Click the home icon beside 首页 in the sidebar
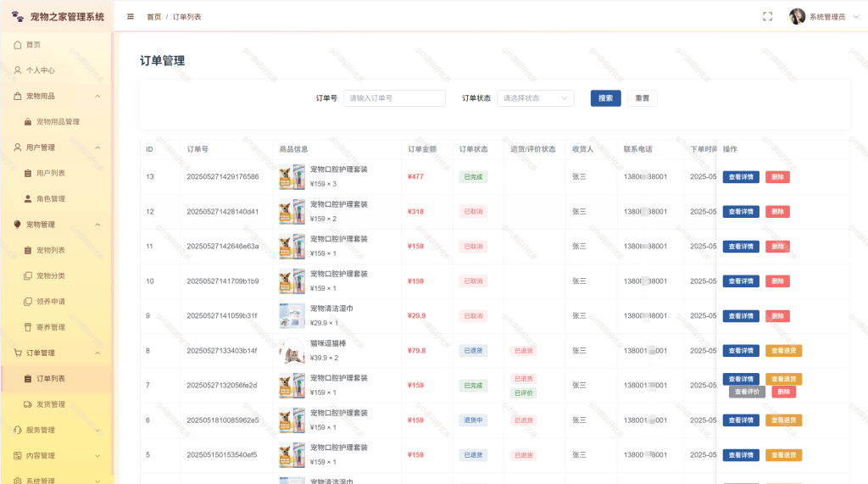Viewport: 868px width, 484px height. point(18,45)
